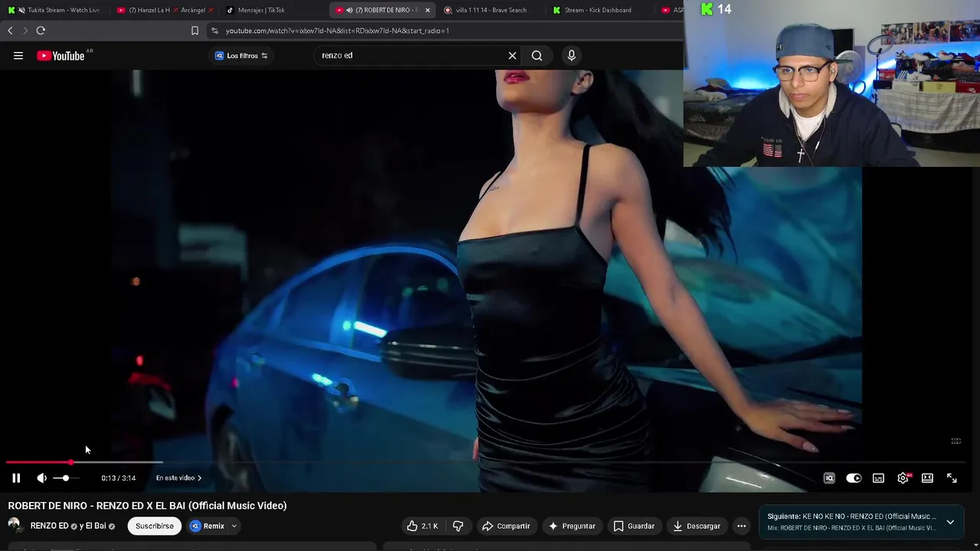Click the video title 'ROBERT DE NIRO - RENZO ED X EL BAI'
The image size is (980, 551).
point(147,506)
